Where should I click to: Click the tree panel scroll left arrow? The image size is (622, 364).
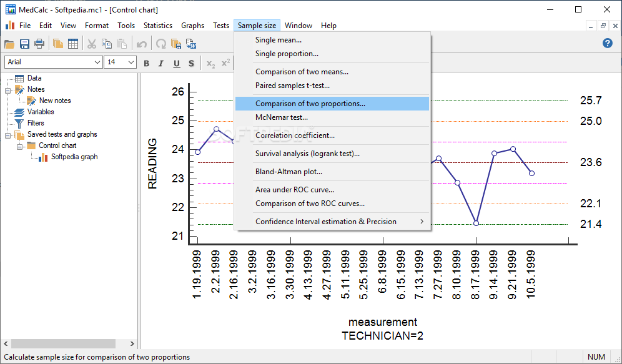point(6,343)
